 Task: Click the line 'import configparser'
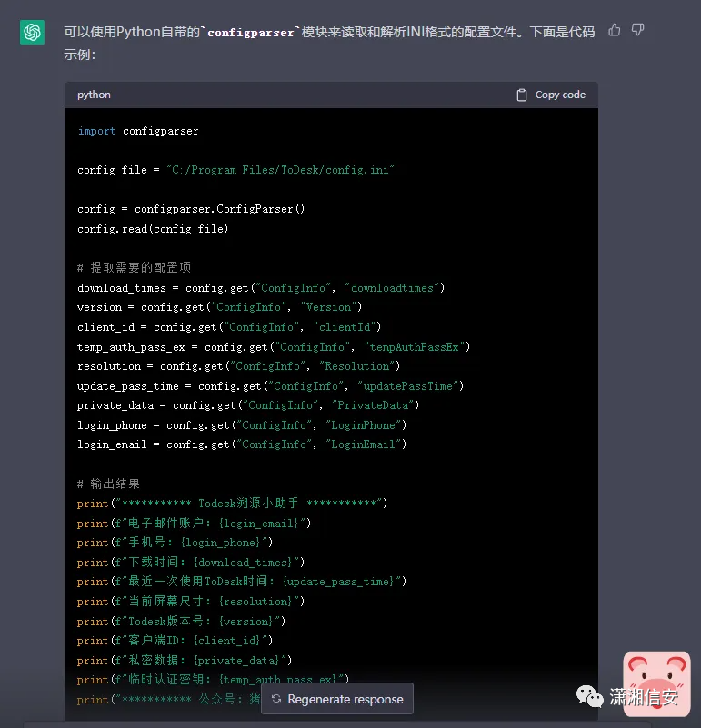pos(138,131)
